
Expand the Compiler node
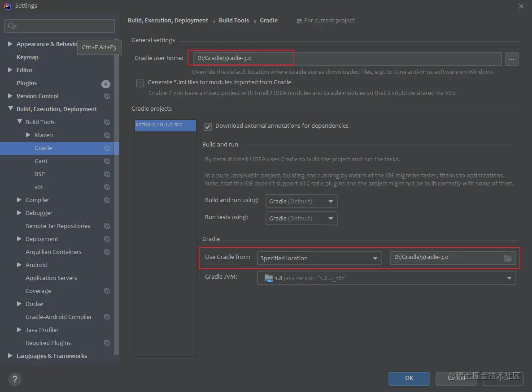point(19,200)
